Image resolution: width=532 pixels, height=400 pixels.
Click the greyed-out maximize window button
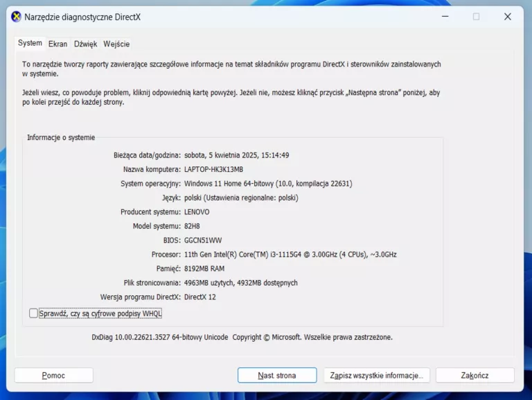[476, 17]
